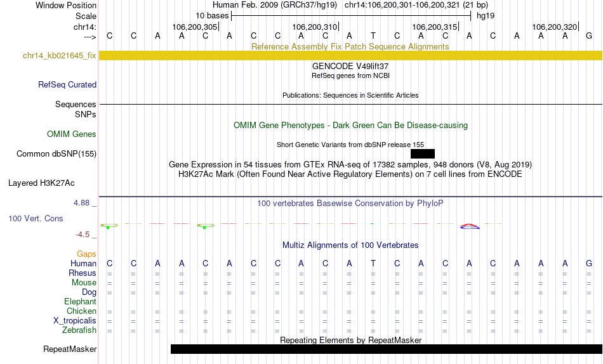Click position marker 106,200,310
The image size is (603, 364).
315,27
